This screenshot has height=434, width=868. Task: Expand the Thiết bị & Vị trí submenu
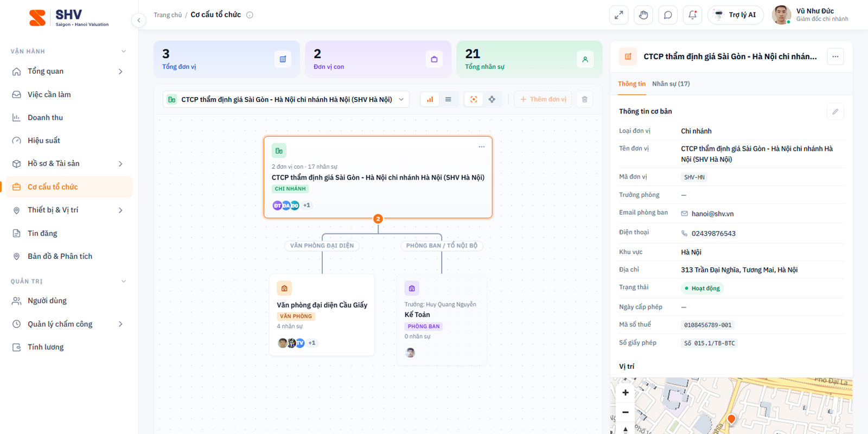tap(120, 210)
